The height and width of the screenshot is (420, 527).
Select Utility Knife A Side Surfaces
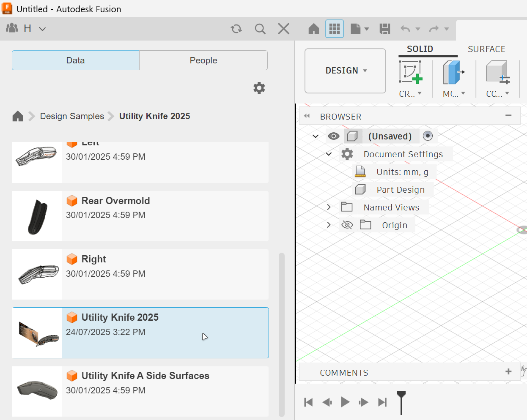(x=140, y=391)
